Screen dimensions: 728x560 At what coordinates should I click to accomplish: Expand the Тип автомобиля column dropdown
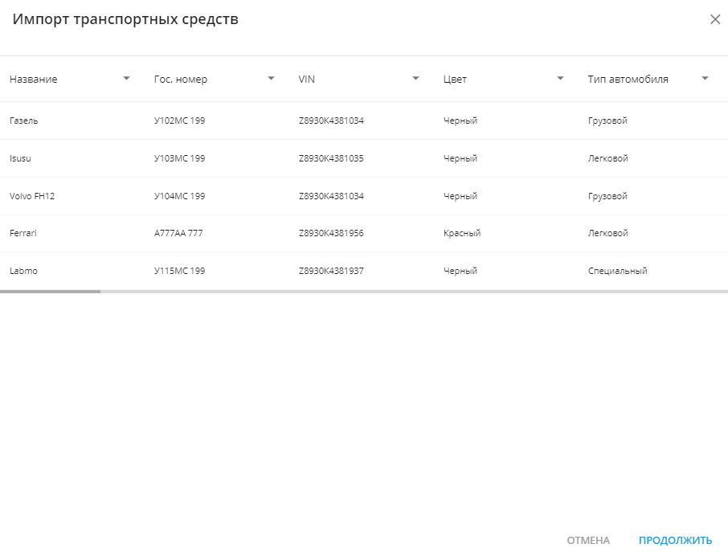point(705,79)
